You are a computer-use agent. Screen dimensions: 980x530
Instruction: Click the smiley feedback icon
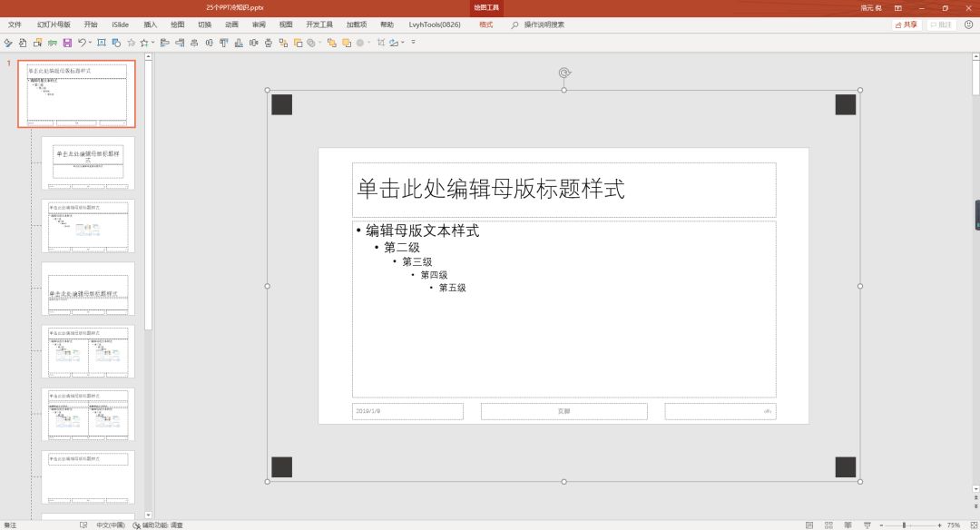(x=969, y=25)
